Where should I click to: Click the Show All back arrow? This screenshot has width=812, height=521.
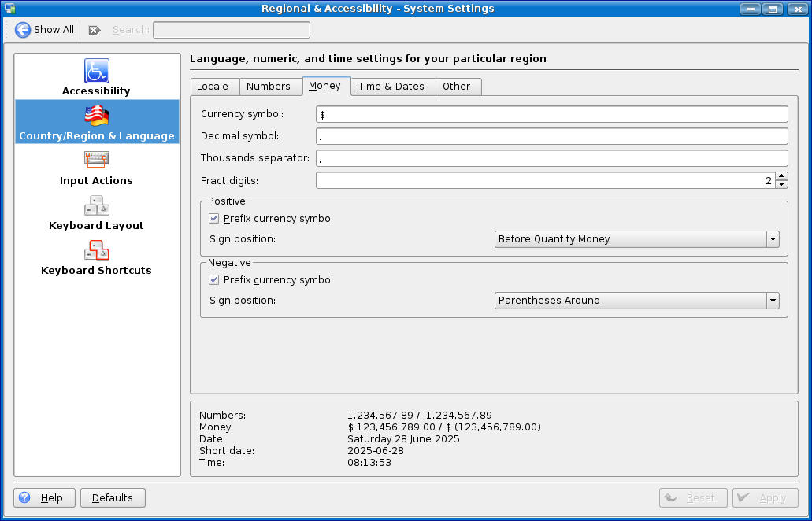(x=23, y=30)
